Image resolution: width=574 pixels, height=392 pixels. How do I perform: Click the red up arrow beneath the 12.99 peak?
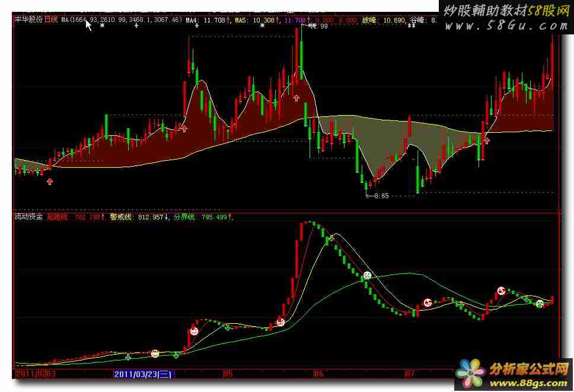[x=296, y=98]
